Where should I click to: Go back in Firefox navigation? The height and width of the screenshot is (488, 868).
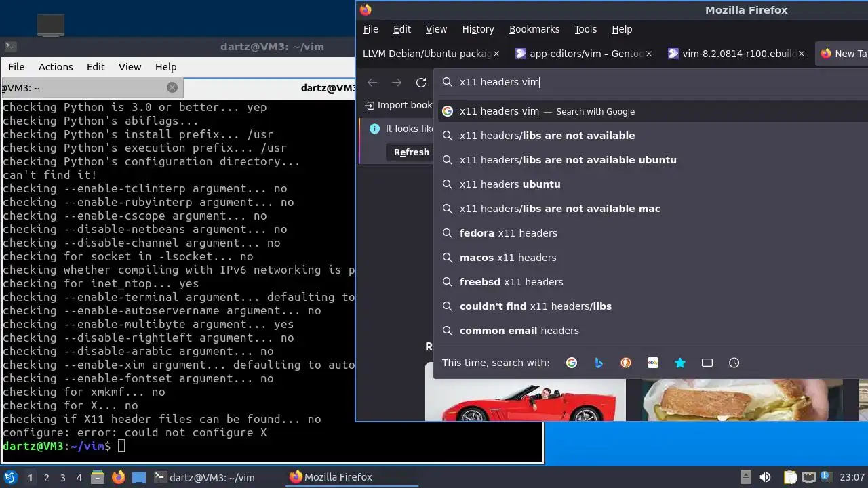[x=372, y=82]
